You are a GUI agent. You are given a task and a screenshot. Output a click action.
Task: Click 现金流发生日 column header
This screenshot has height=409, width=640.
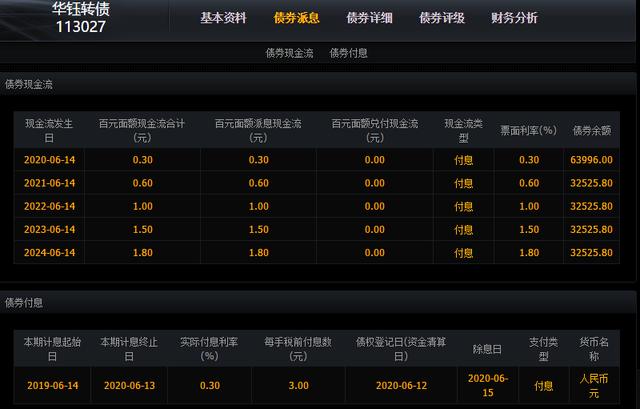(49, 131)
